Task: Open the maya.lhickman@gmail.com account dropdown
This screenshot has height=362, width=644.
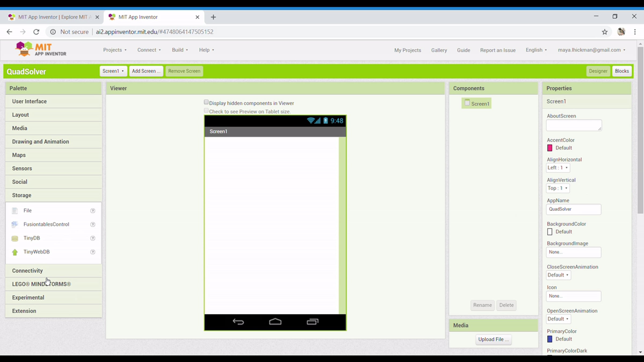Action: tap(592, 50)
